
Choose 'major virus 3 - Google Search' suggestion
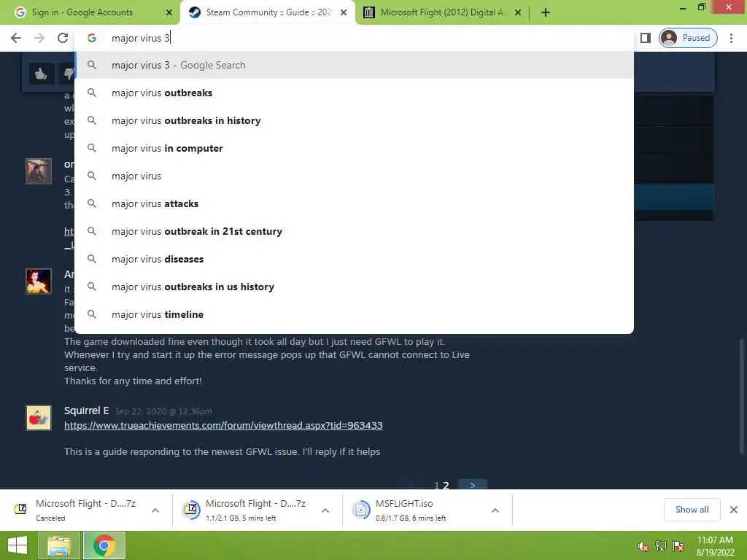pos(354,65)
